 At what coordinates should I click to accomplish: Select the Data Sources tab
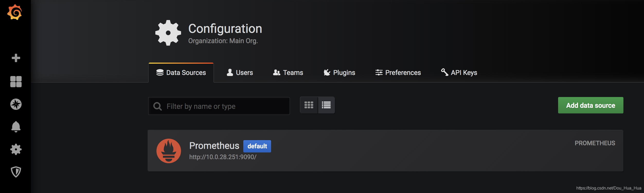(181, 73)
